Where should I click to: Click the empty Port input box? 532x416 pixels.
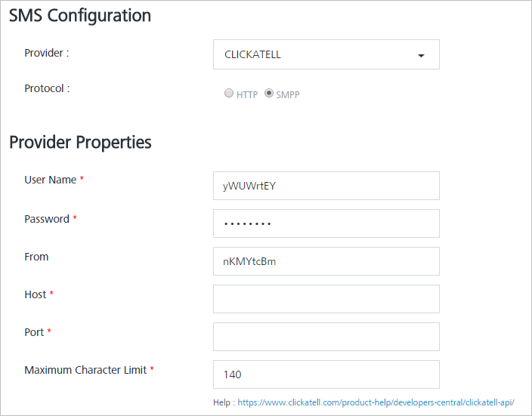click(x=326, y=337)
